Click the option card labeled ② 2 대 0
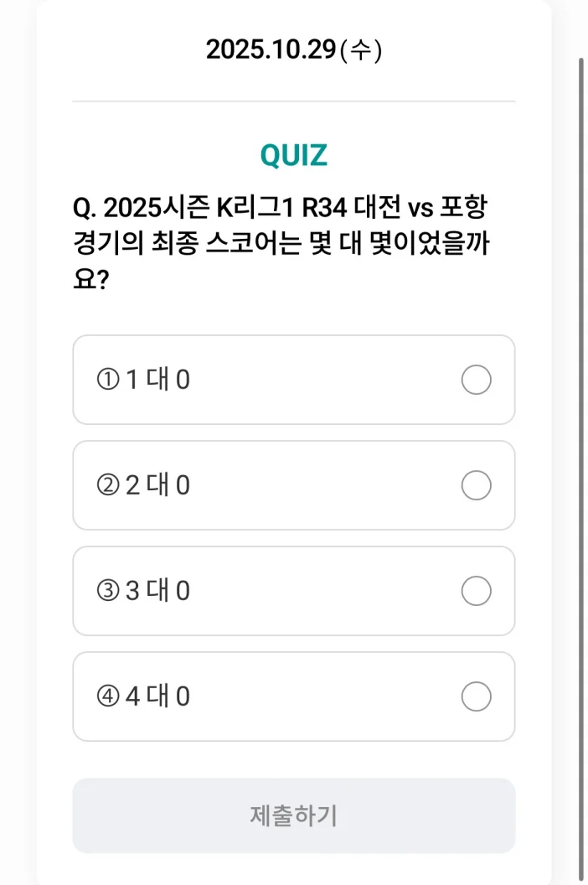The height and width of the screenshot is (885, 588). [x=293, y=485]
